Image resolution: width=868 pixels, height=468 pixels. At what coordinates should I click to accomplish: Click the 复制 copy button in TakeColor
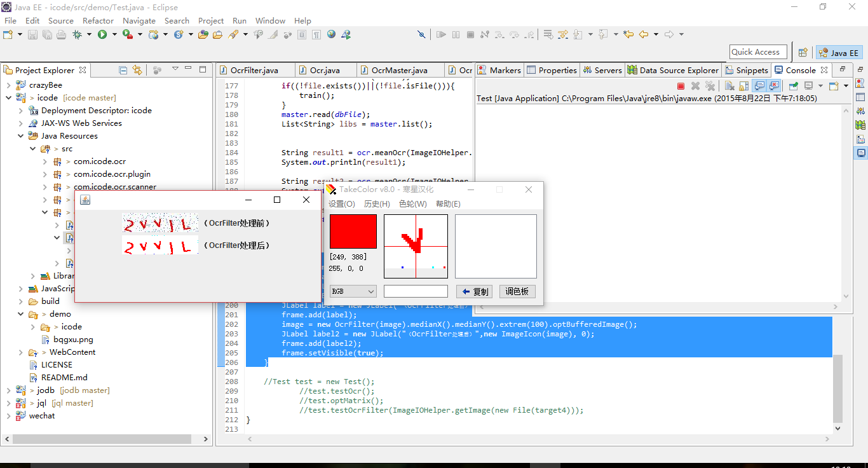pos(475,292)
